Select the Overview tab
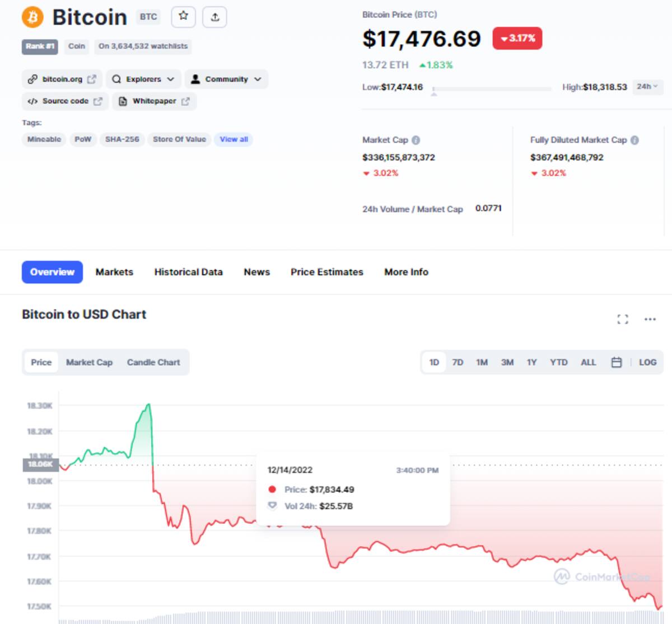The width and height of the screenshot is (672, 624). coord(52,272)
